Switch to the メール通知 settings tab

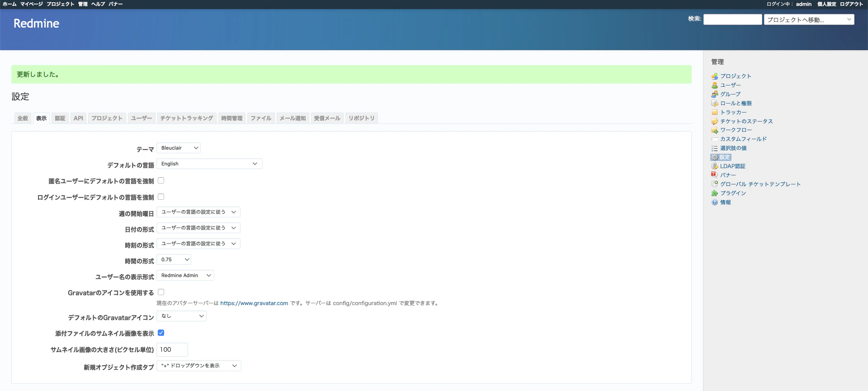(292, 118)
